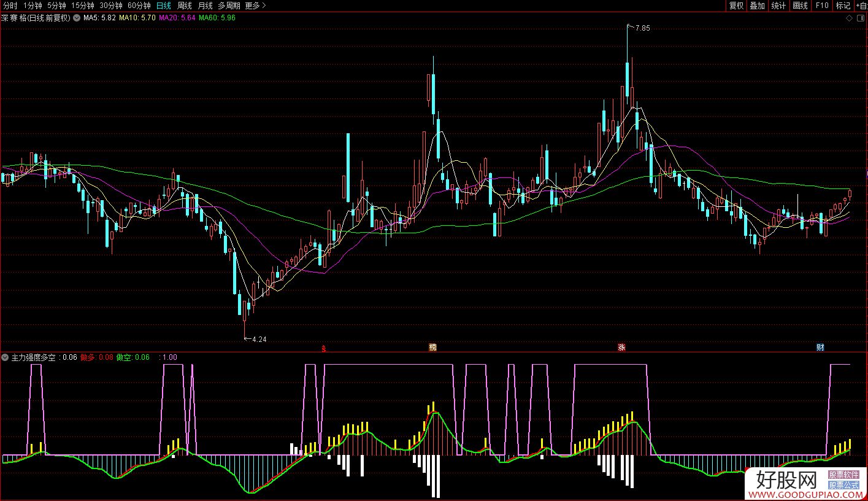Activate the 画线 drawing tool button
The height and width of the screenshot is (501, 868).
coord(800,6)
